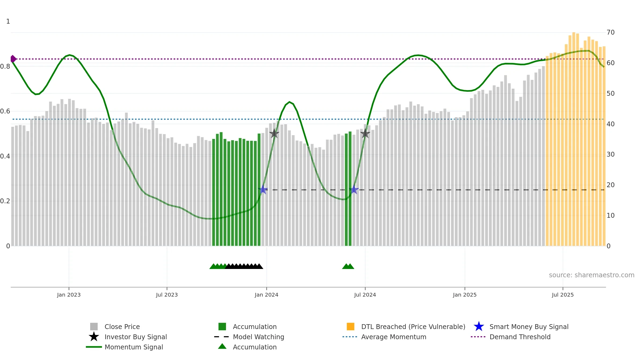
Task: Toggle the Model Watching legend entry
Action: 249,337
